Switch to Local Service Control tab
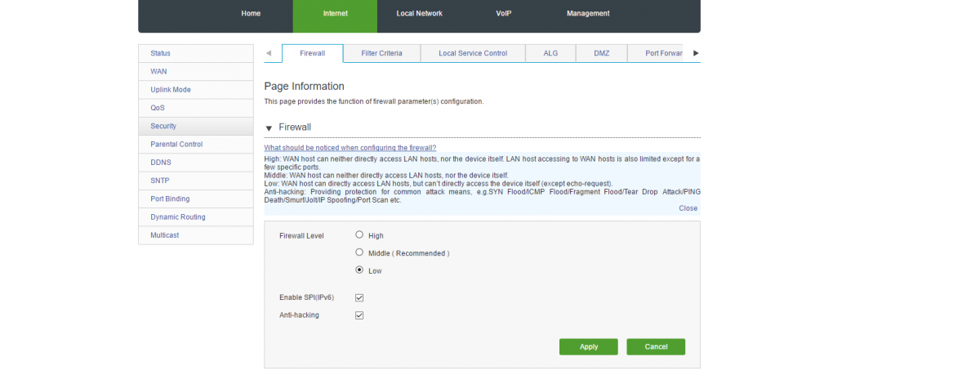 473,53
